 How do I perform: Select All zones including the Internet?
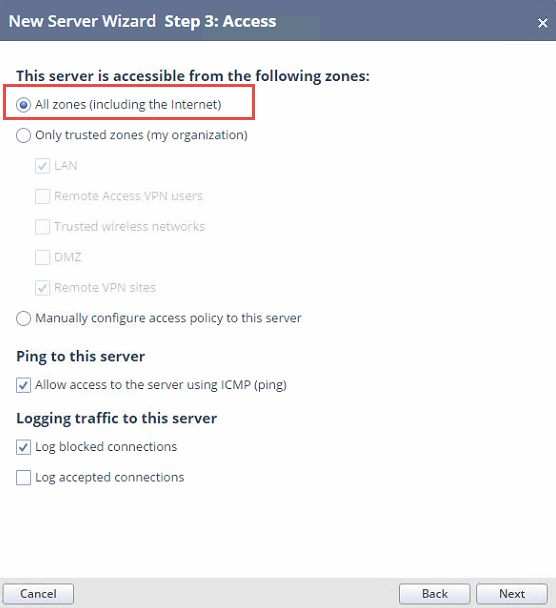(x=23, y=105)
